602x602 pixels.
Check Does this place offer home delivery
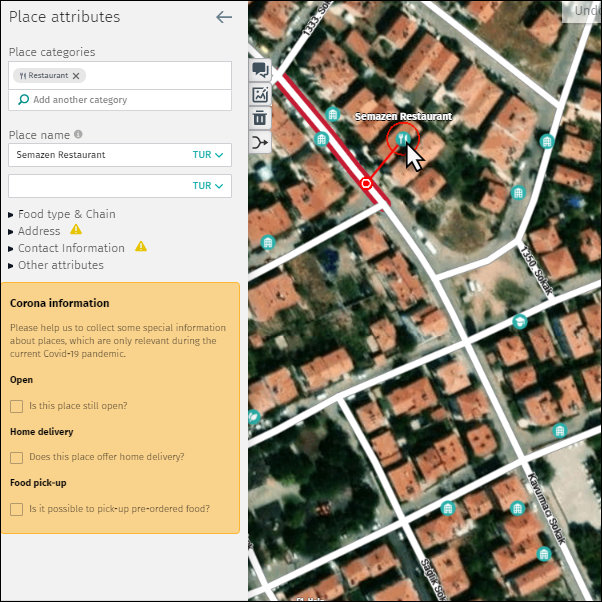pos(17,457)
